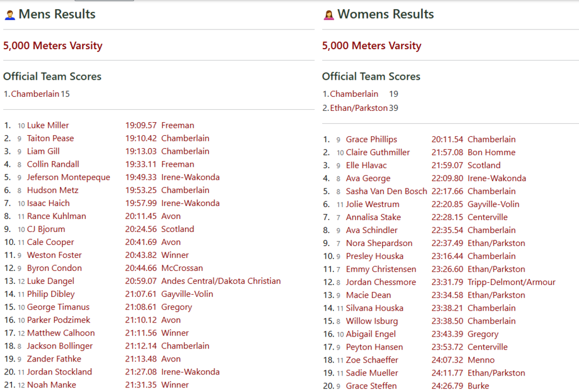Image resolution: width=579 pixels, height=392 pixels.
Task: Select Sasha Van Den Bosch's name
Action: [x=386, y=192]
